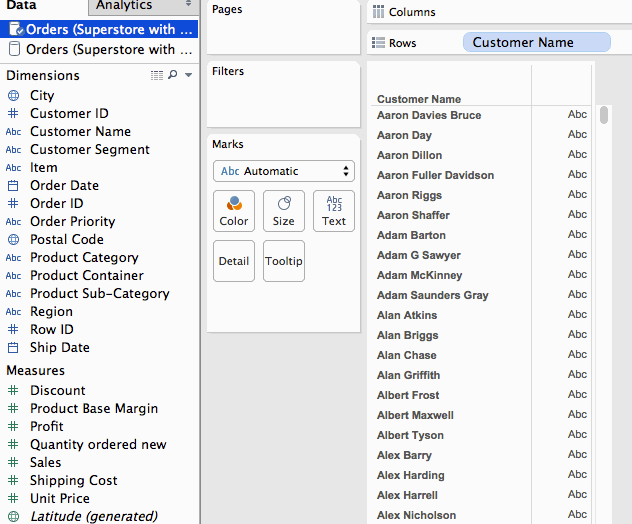632x524 pixels.
Task: Open the Size marks card
Action: (x=284, y=210)
